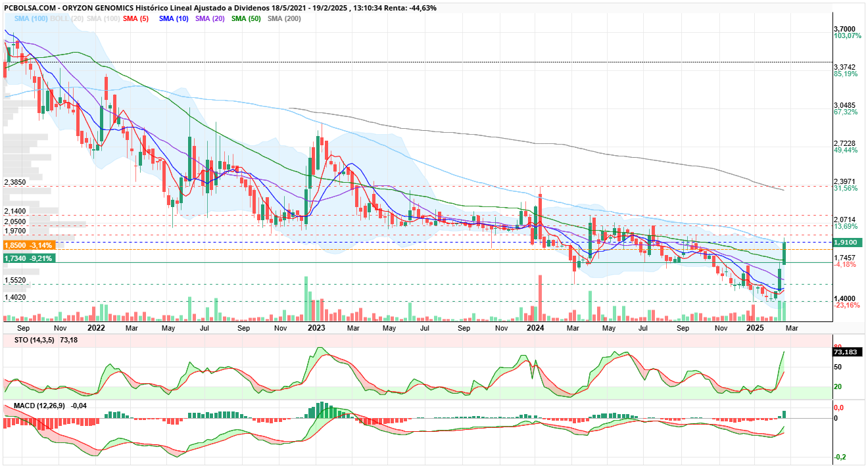Click the 1,7457 price axis label
Viewport: 868px width, 468px height.
pyautogui.click(x=845, y=258)
